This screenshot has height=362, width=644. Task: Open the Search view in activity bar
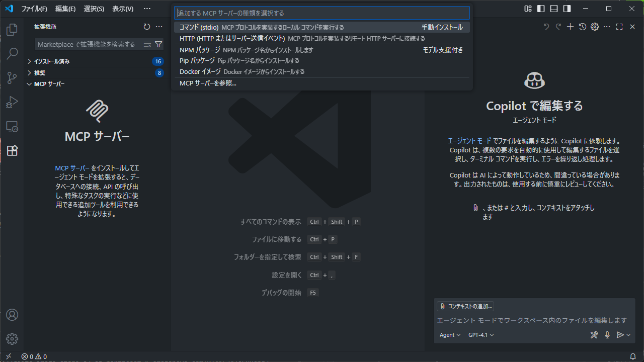click(x=12, y=54)
